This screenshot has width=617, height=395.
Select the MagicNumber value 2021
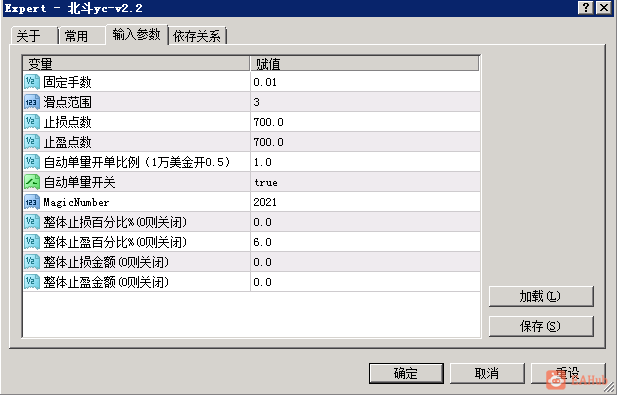pos(265,202)
